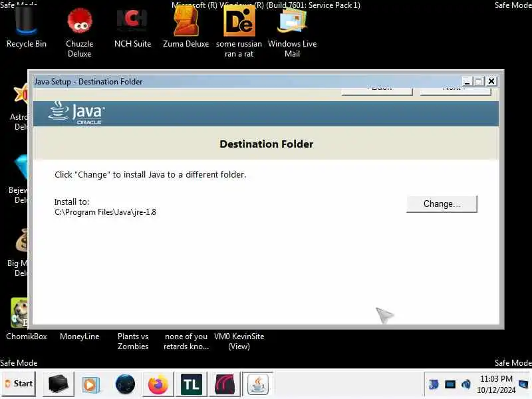Select the ChomikBox desktop label
Screen dimensions: 532x399
(27, 336)
